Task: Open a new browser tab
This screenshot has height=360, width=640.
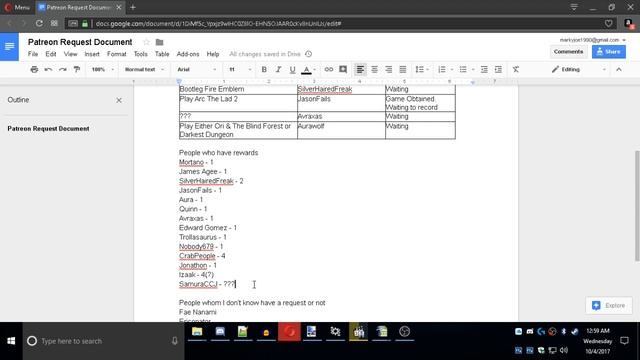Action: click(133, 7)
